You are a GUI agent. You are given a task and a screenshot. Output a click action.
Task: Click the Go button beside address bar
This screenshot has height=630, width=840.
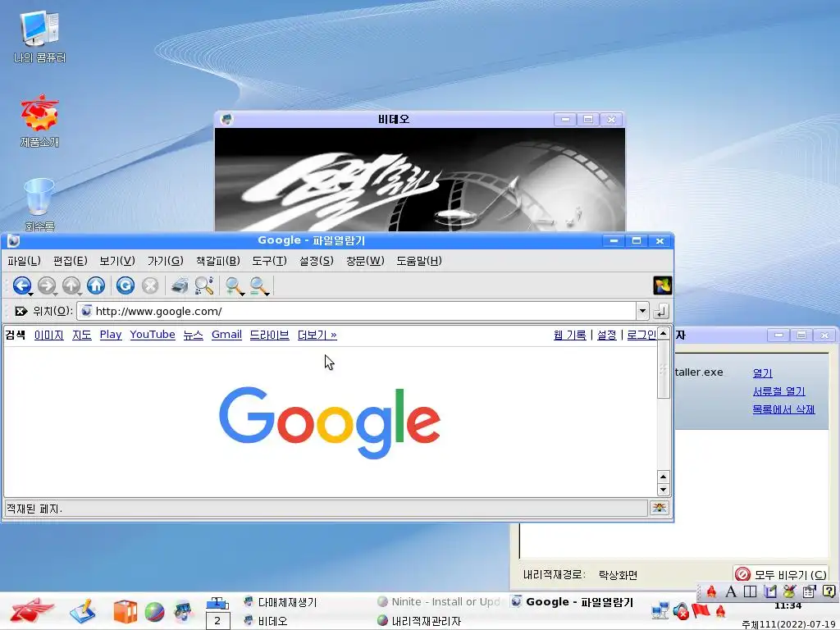tap(661, 311)
